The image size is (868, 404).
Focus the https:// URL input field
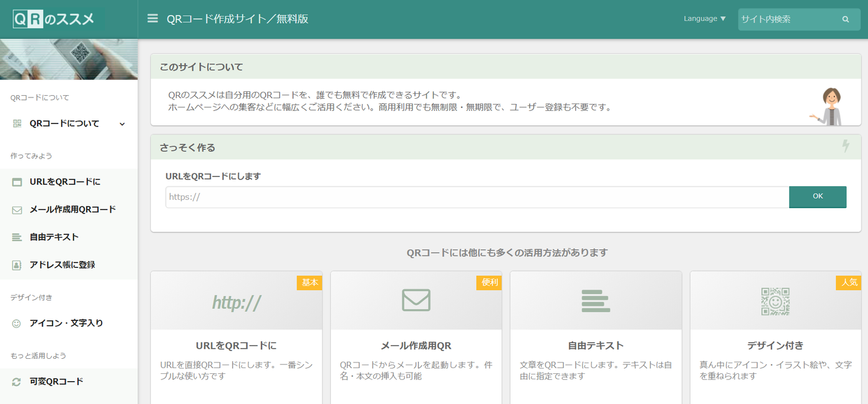tap(476, 197)
